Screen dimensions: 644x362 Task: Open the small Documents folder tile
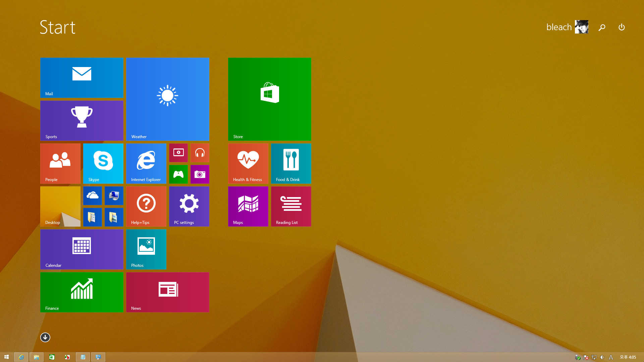click(x=93, y=217)
